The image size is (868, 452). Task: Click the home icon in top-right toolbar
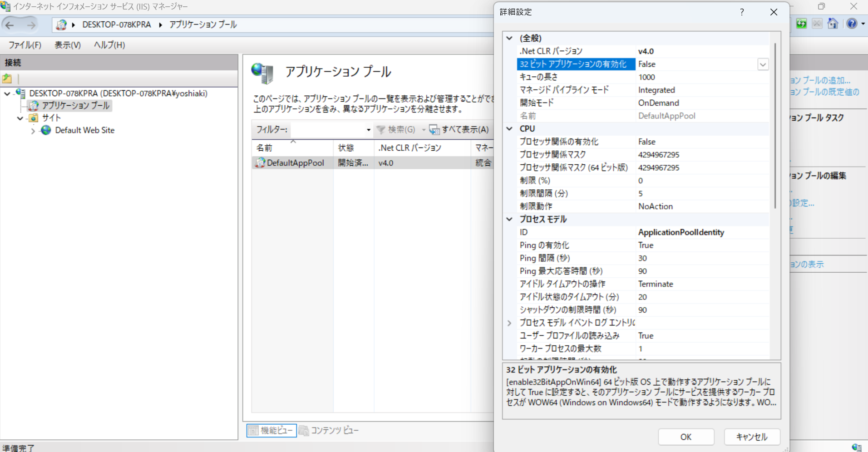pos(833,24)
